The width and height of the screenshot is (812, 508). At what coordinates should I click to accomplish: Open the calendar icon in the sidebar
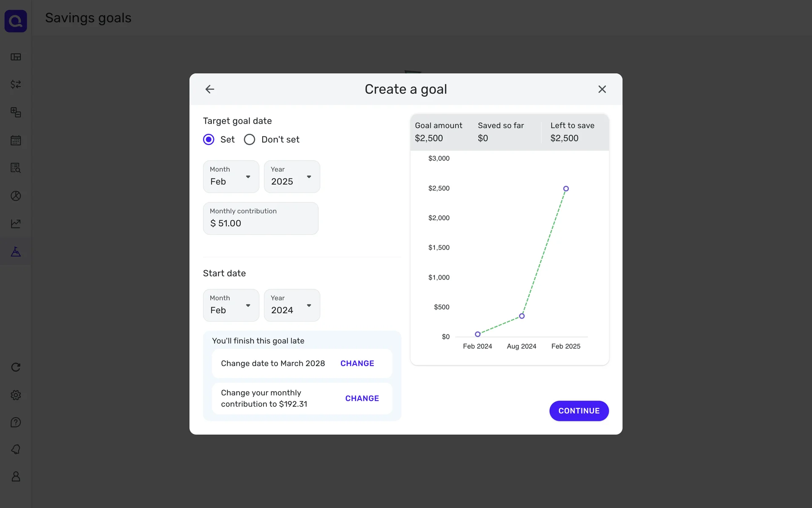point(16,140)
